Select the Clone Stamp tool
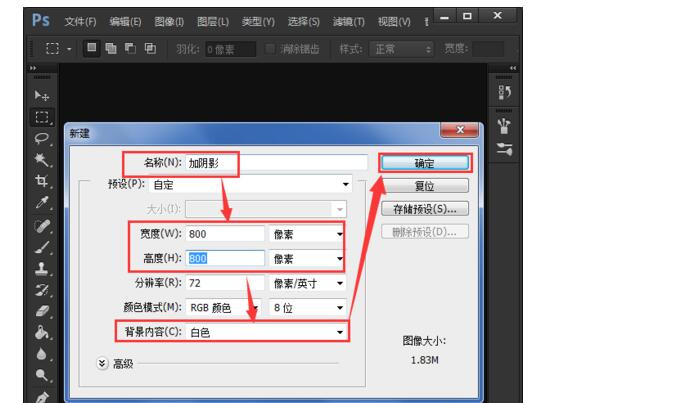The image size is (673, 403). tap(42, 269)
